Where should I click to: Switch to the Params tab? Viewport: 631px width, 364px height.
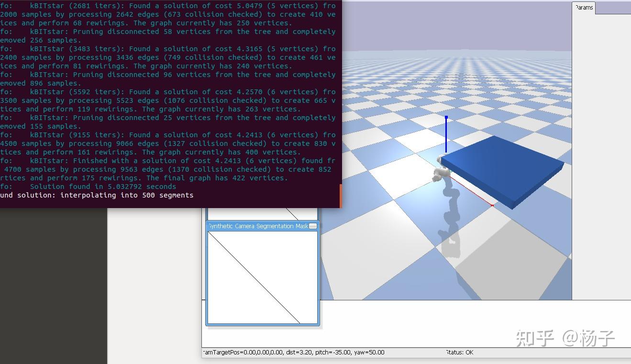(584, 8)
